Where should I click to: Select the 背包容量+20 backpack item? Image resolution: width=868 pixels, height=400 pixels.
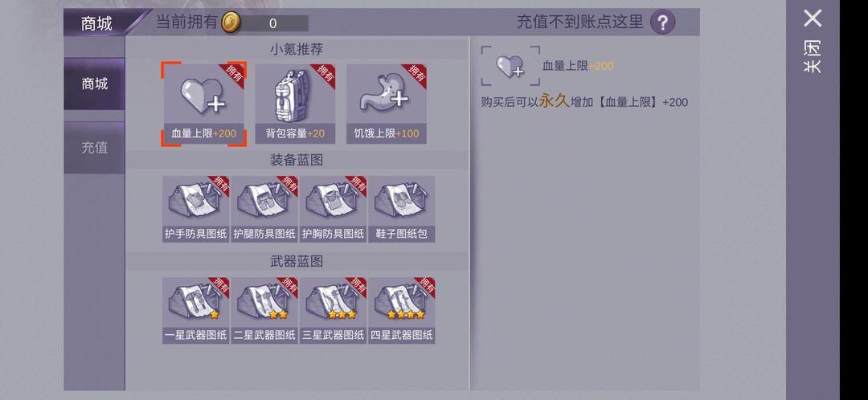(x=295, y=104)
